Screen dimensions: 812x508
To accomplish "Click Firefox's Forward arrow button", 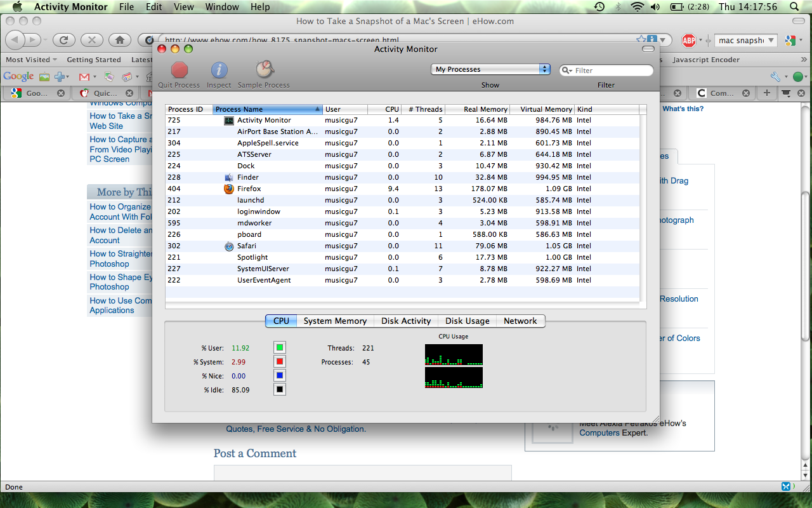I will (34, 40).
